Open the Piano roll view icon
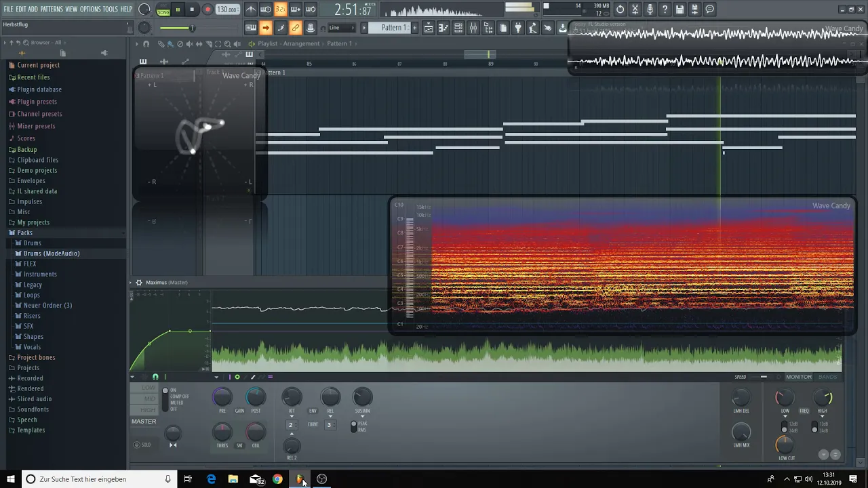Viewport: 868px width, 488px height. click(x=443, y=28)
